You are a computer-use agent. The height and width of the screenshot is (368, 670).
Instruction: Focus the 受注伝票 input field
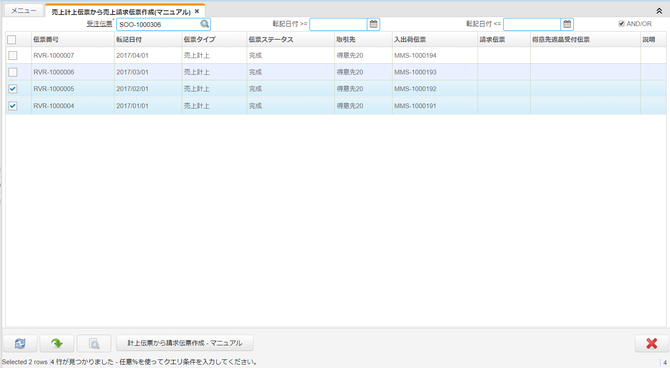pyautogui.click(x=158, y=24)
